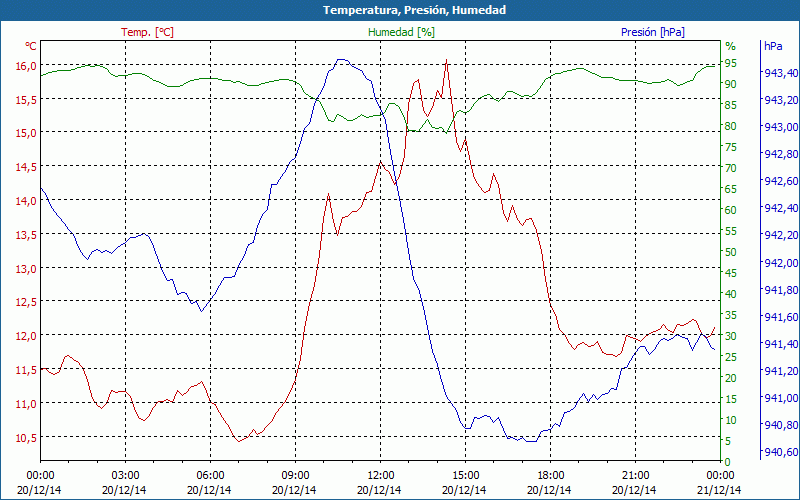Click the '942,60' pressure axis value
The width and height of the screenshot is (800, 500).
781,181
